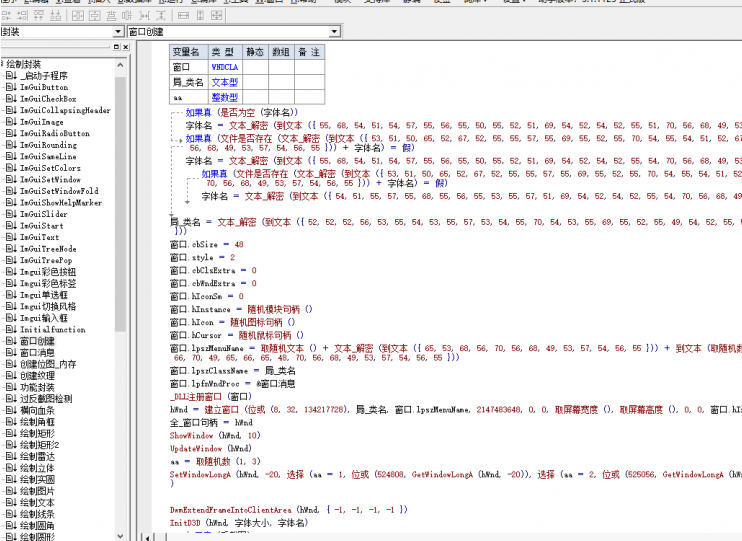Viewport: 742px width, 541px height.
Task: Close the left tree panel
Action: (x=124, y=47)
